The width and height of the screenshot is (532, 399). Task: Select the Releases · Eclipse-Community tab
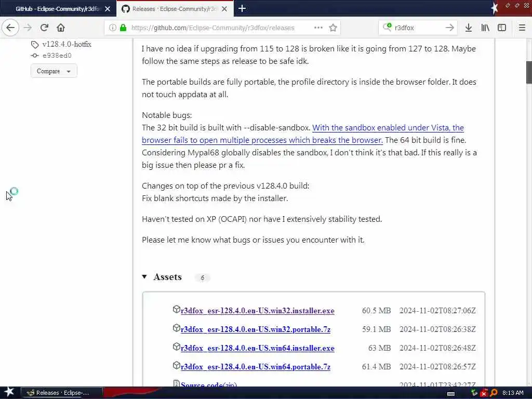174,9
